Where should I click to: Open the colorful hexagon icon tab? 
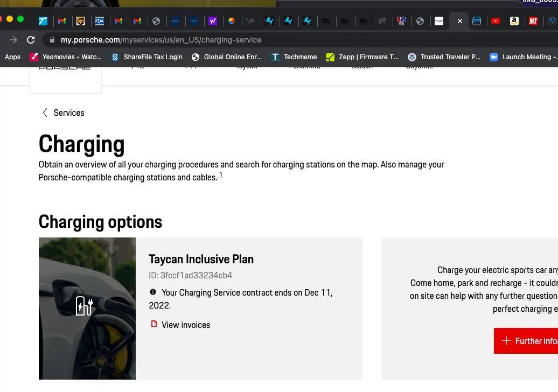(x=232, y=21)
